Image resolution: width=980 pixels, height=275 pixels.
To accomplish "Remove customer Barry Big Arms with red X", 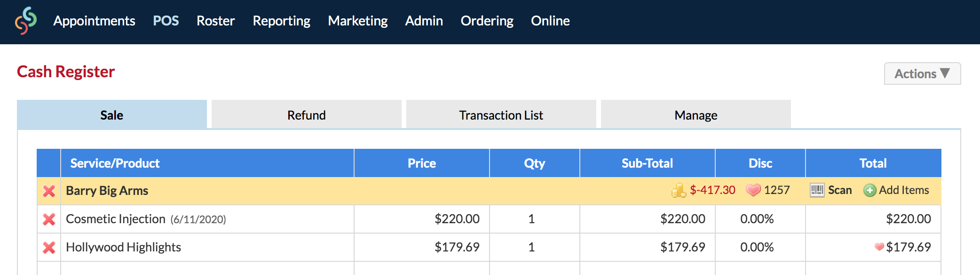I will coord(49,191).
